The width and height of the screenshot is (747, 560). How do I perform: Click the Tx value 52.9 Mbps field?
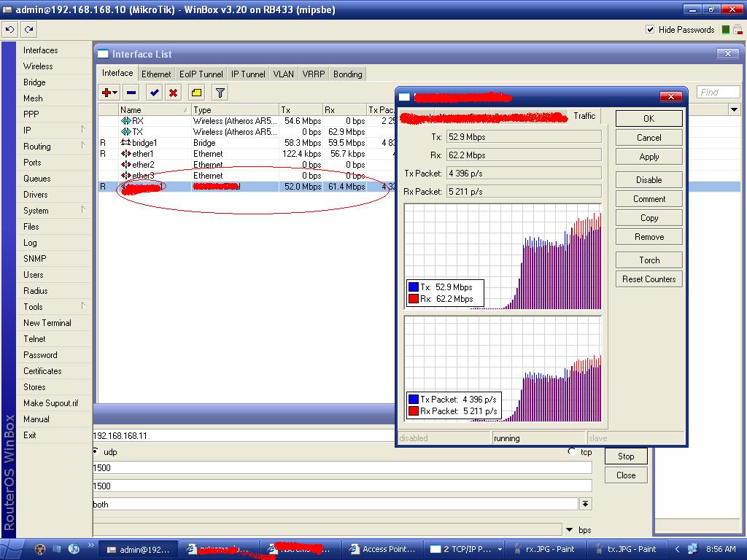tap(524, 137)
